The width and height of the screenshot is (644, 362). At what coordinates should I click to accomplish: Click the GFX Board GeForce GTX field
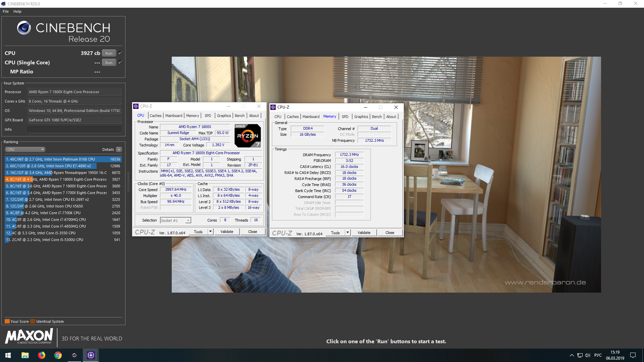click(x=74, y=120)
